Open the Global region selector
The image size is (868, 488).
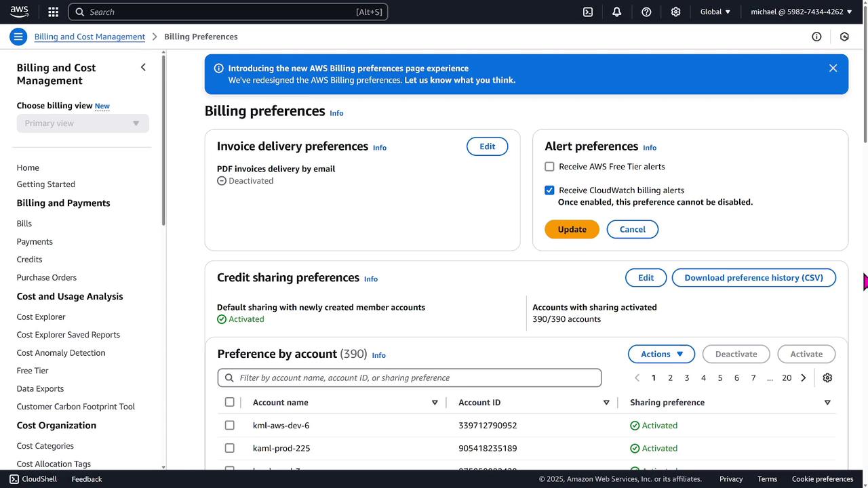point(715,12)
